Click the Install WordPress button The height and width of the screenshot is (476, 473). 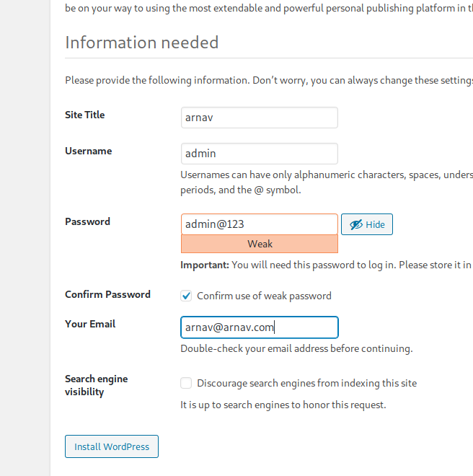coord(112,446)
